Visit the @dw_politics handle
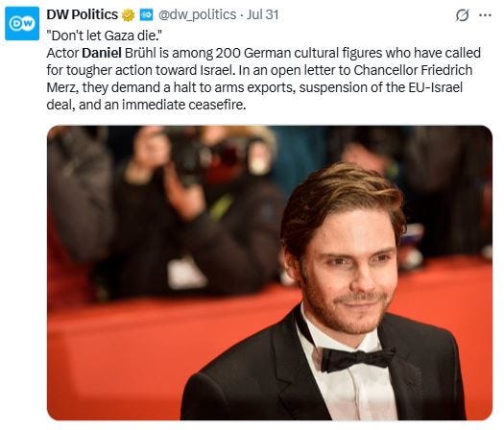Viewport: 504px width, 430px height. click(x=197, y=14)
